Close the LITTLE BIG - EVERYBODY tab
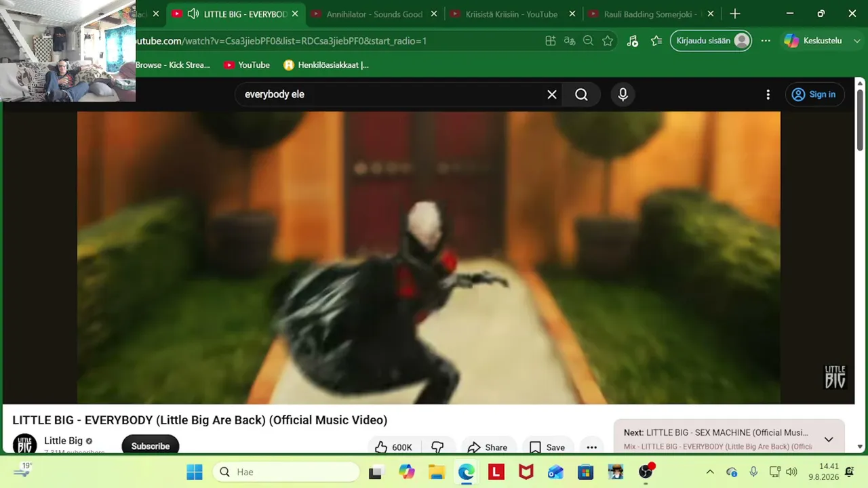The height and width of the screenshot is (488, 868). pyautogui.click(x=295, y=14)
